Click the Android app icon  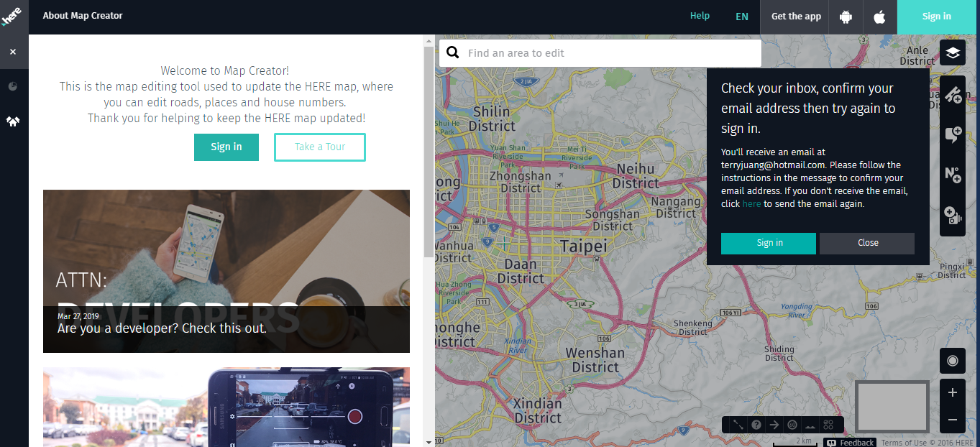click(846, 17)
